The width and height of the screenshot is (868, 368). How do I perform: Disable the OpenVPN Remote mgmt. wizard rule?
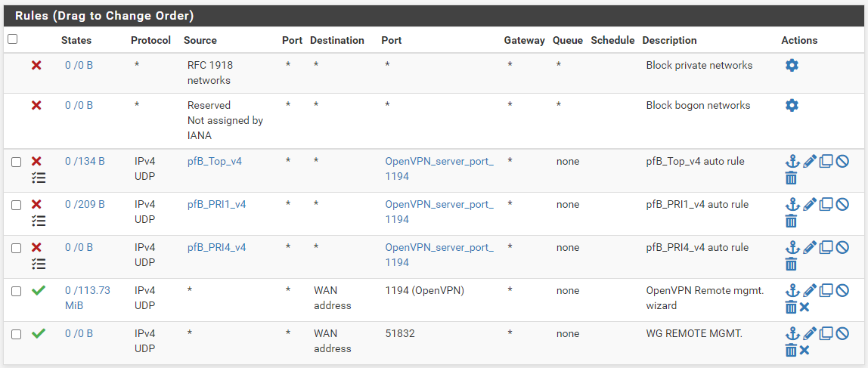tap(842, 290)
